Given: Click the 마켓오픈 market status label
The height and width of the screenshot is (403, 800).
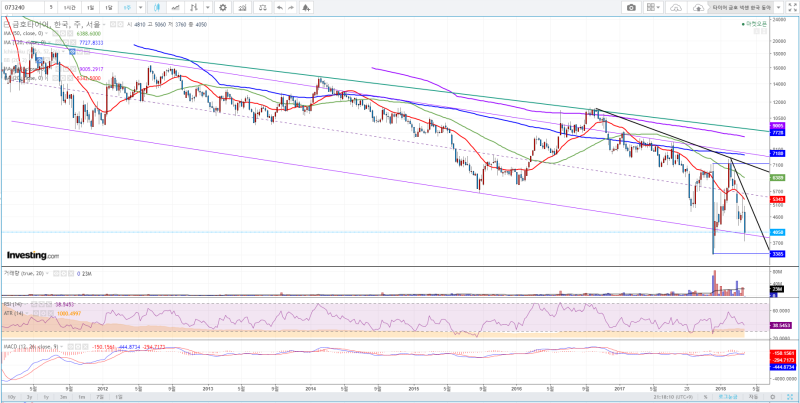Looking at the screenshot, I should pyautogui.click(x=754, y=24).
